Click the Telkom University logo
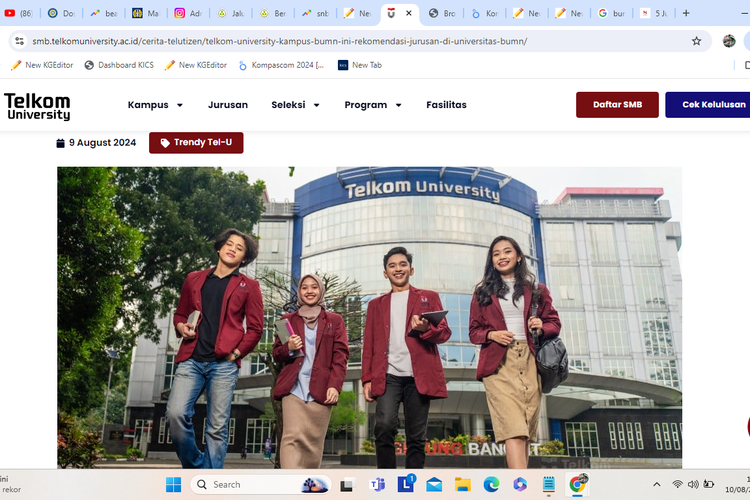 pos(37,106)
